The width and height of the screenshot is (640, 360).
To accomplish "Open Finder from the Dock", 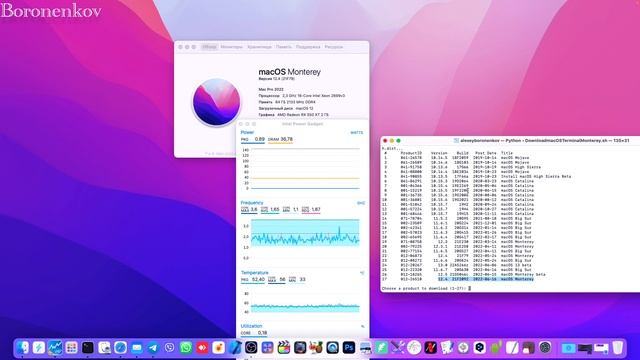I will coord(22,347).
